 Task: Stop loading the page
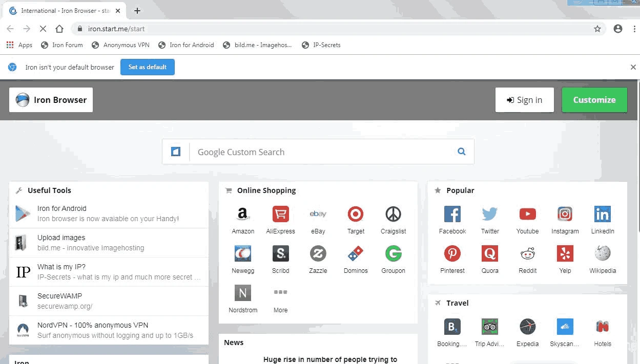[43, 29]
